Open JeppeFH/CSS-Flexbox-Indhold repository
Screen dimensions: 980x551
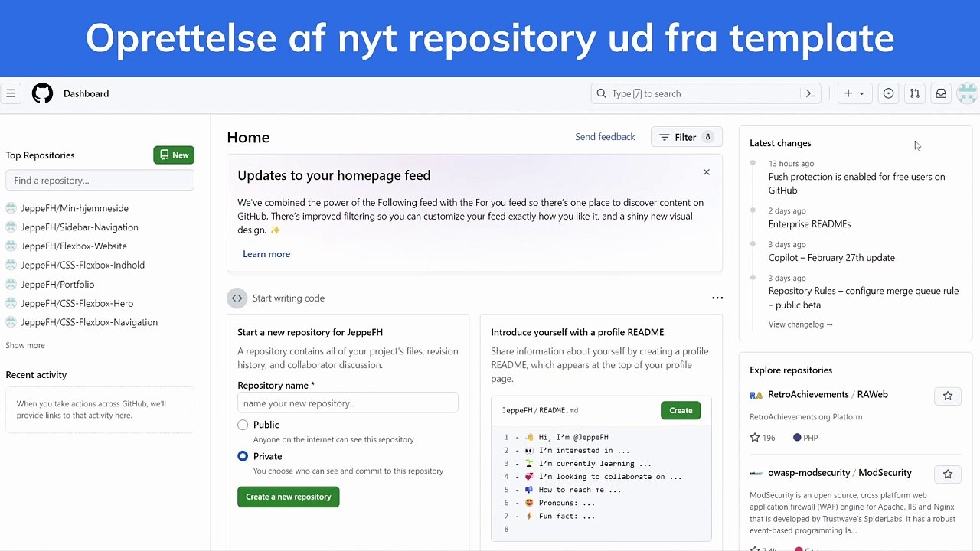coord(83,265)
